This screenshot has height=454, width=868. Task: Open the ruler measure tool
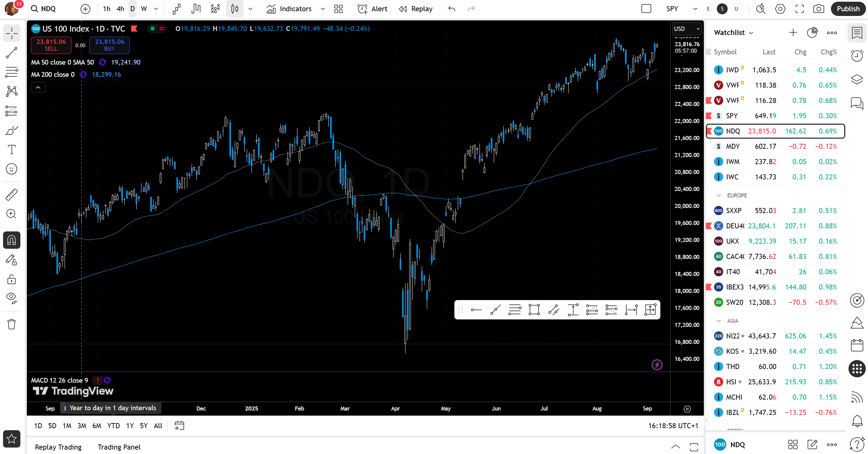click(x=12, y=194)
